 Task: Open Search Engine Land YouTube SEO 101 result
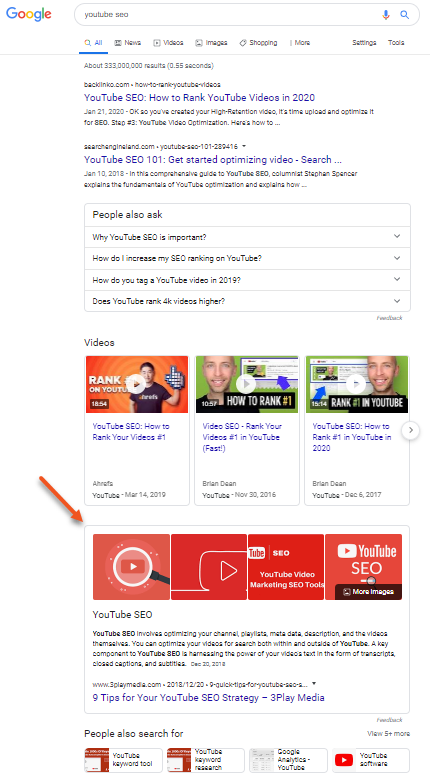[213, 160]
